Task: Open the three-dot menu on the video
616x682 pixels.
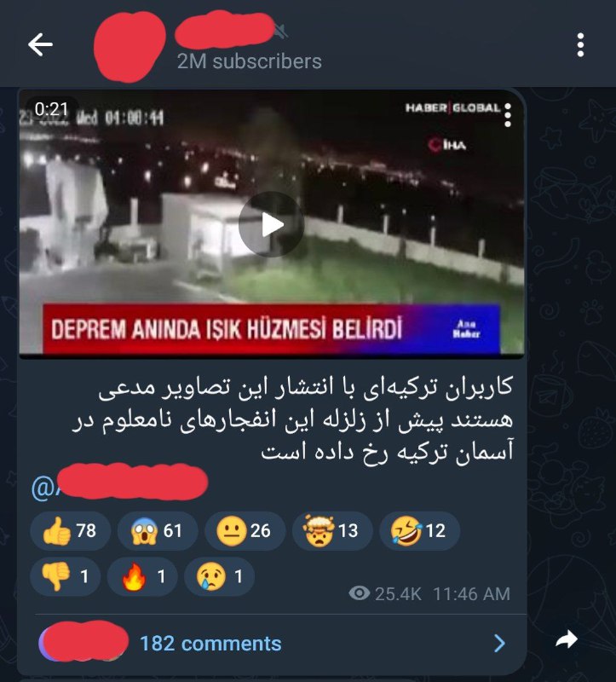Action: [x=508, y=115]
